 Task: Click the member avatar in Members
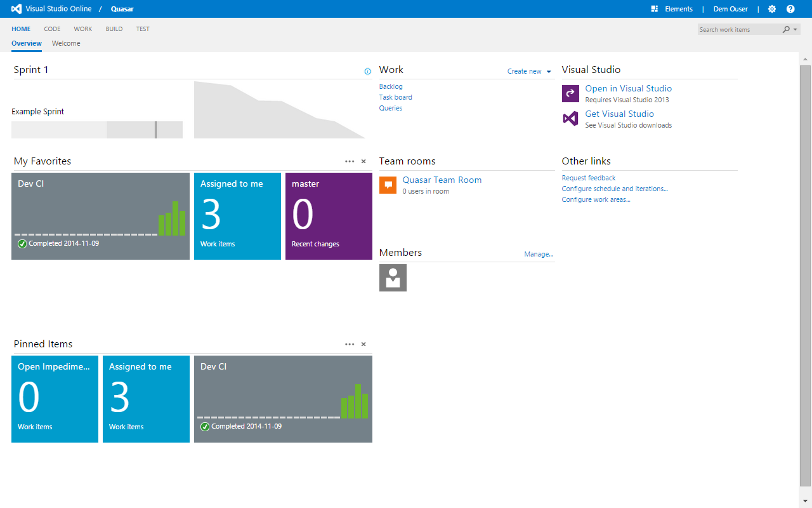(393, 278)
